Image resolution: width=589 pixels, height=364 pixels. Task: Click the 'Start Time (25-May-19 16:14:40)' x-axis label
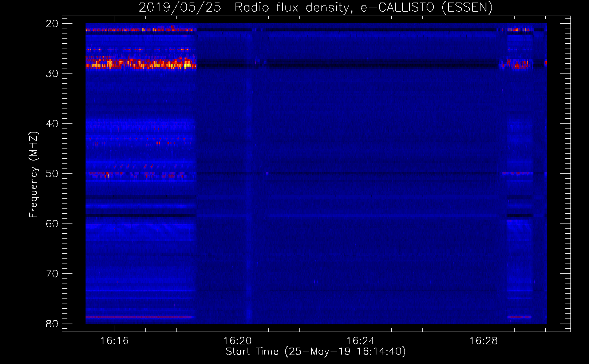[x=316, y=352]
